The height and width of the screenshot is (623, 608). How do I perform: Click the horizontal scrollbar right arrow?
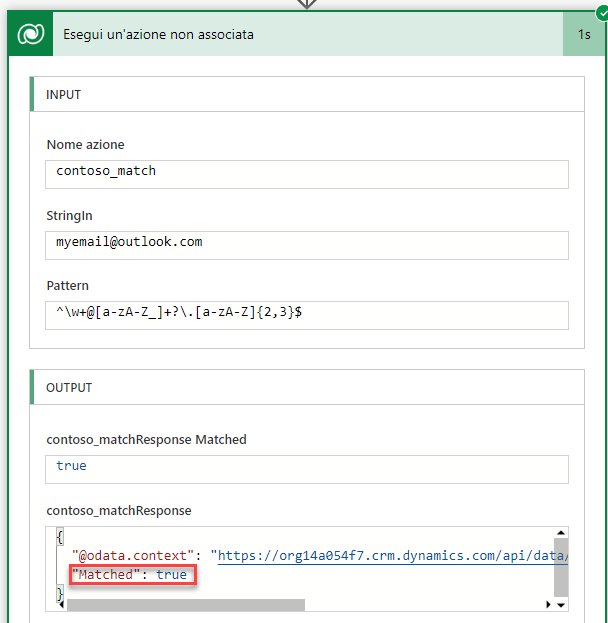coord(548,605)
